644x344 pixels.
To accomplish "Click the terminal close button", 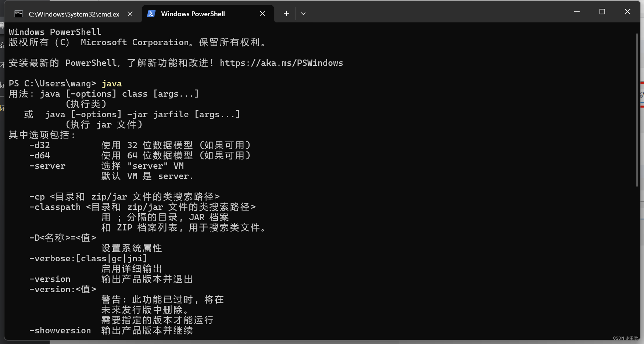I will pyautogui.click(x=627, y=11).
